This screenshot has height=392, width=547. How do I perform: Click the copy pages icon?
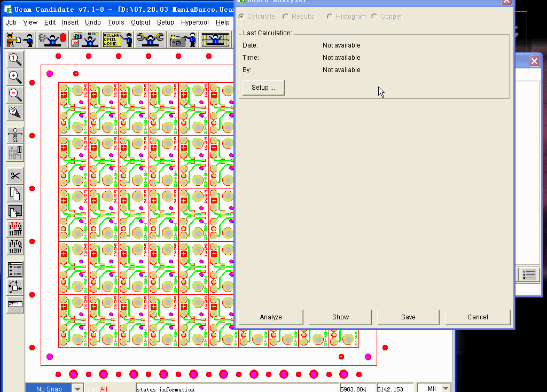tap(15, 193)
